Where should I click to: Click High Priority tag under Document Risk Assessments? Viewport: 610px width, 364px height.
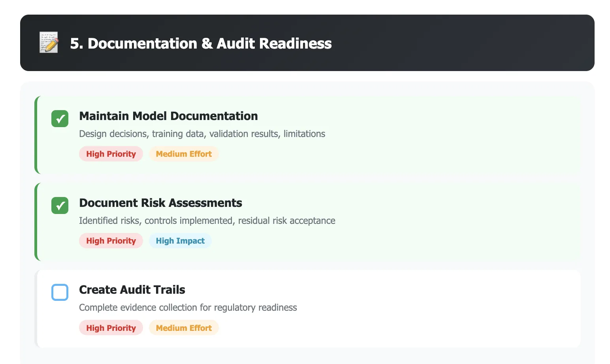(x=111, y=241)
